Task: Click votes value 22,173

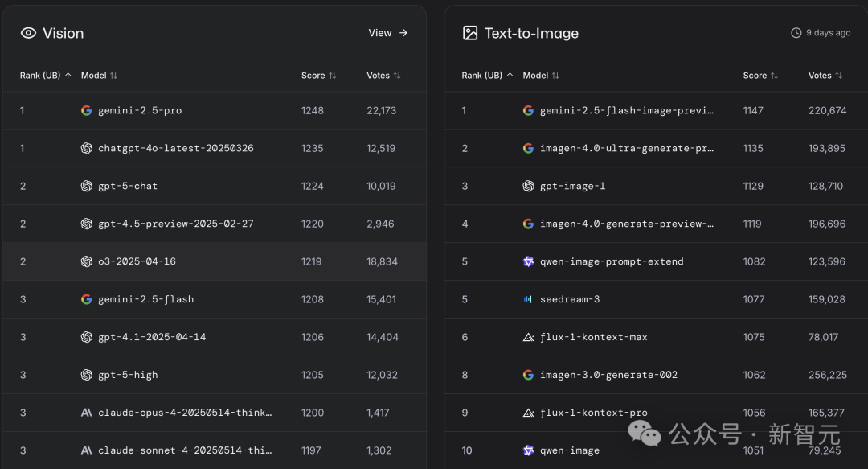Action: pyautogui.click(x=382, y=110)
